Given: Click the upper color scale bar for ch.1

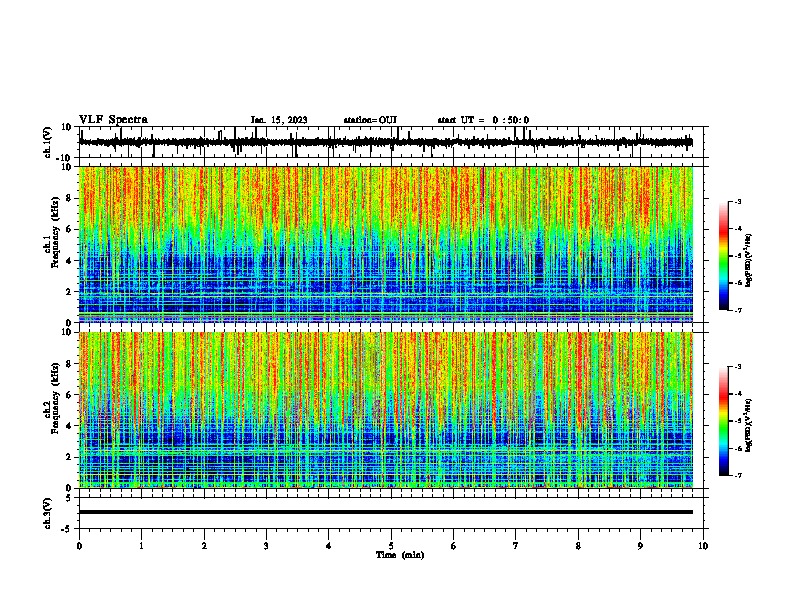Looking at the screenshot, I should pos(723,256).
